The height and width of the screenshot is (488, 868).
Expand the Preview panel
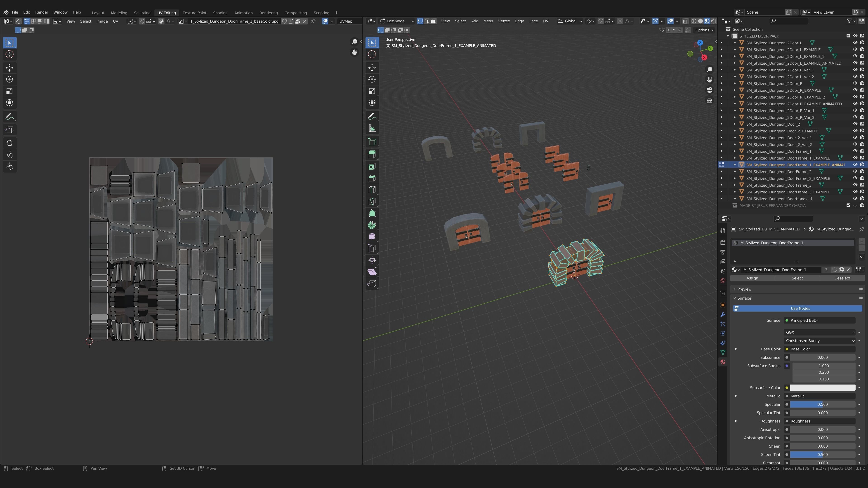(x=744, y=289)
